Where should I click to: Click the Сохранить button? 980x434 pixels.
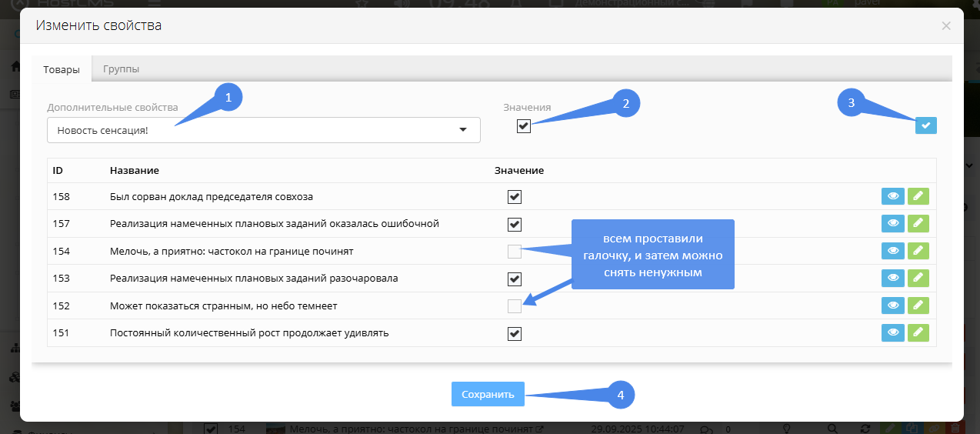pyautogui.click(x=488, y=394)
